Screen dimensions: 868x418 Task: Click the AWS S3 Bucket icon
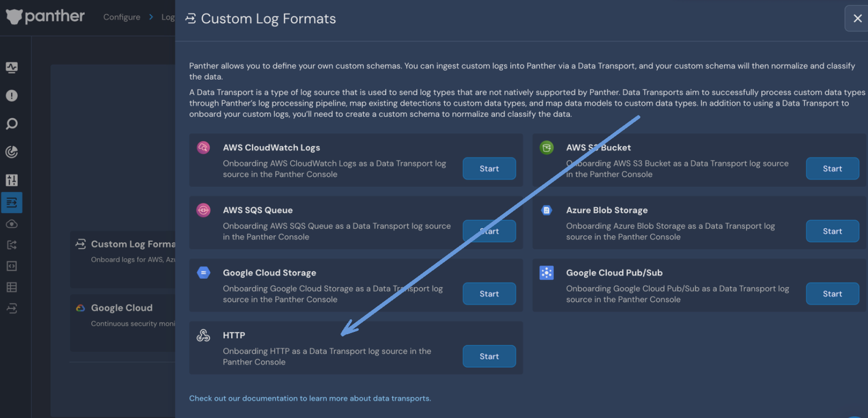(546, 148)
